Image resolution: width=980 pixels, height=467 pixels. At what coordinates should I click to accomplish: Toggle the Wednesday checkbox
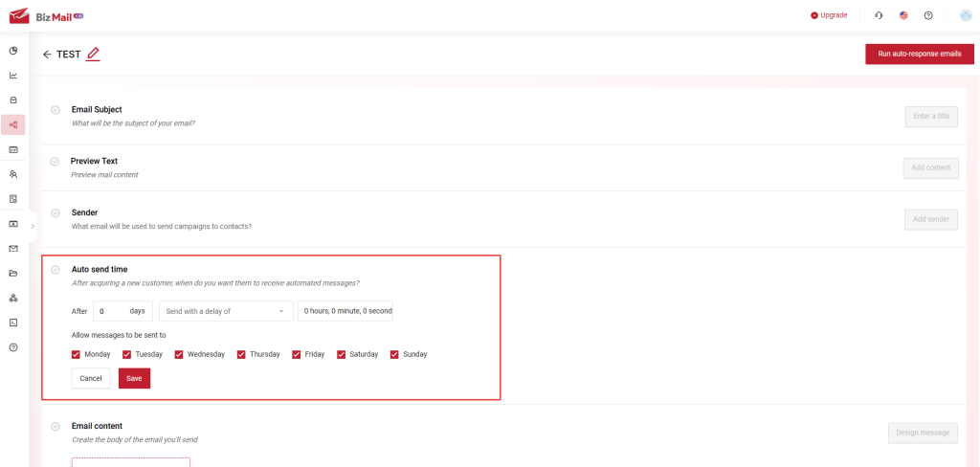point(179,354)
